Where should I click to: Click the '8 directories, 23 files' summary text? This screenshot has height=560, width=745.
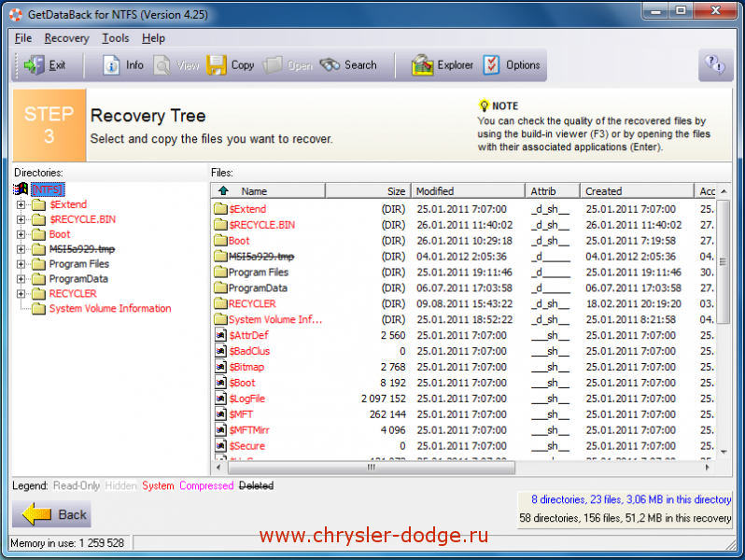pos(631,499)
